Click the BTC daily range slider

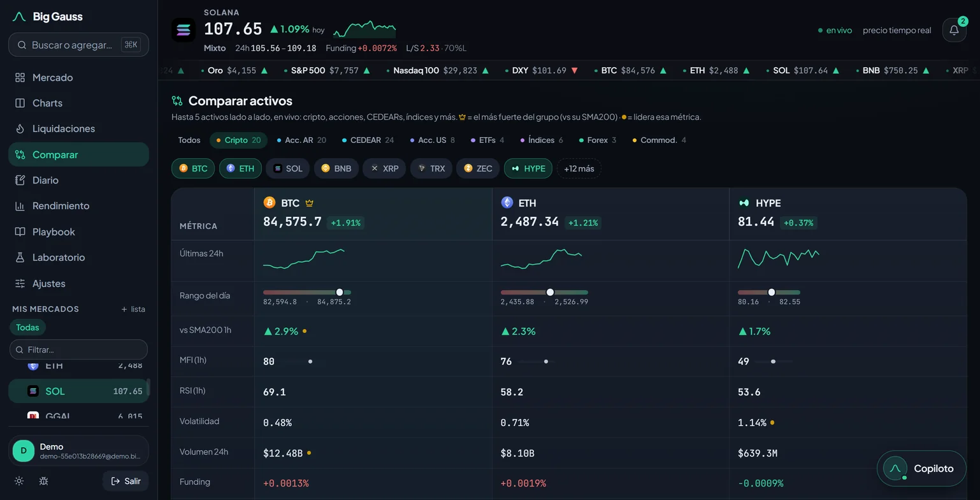[x=307, y=293]
